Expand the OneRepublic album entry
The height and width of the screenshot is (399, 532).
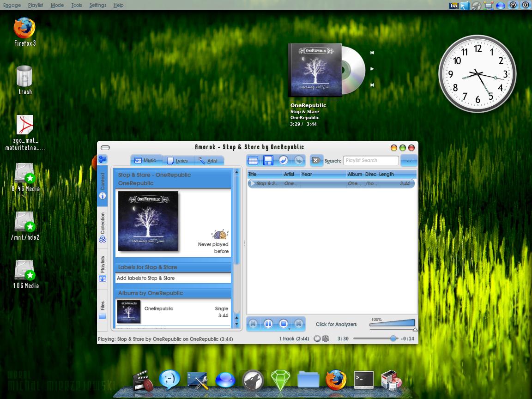[x=173, y=311]
